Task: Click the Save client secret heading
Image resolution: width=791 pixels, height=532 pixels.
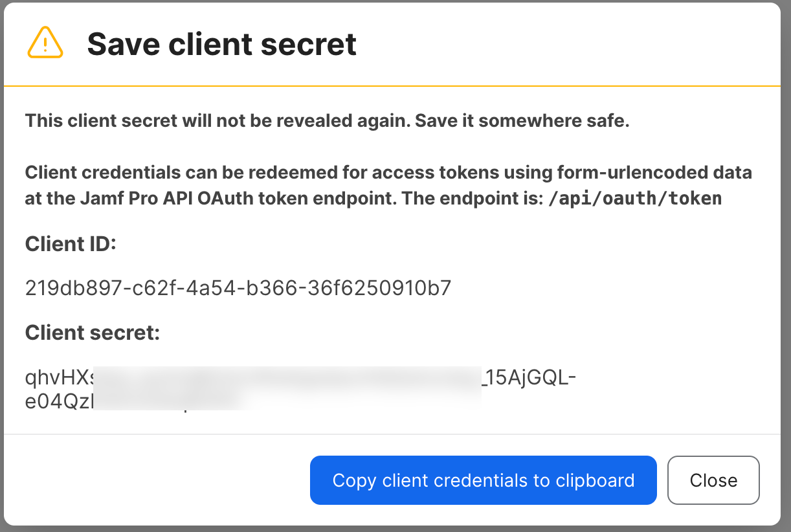Action: click(221, 44)
